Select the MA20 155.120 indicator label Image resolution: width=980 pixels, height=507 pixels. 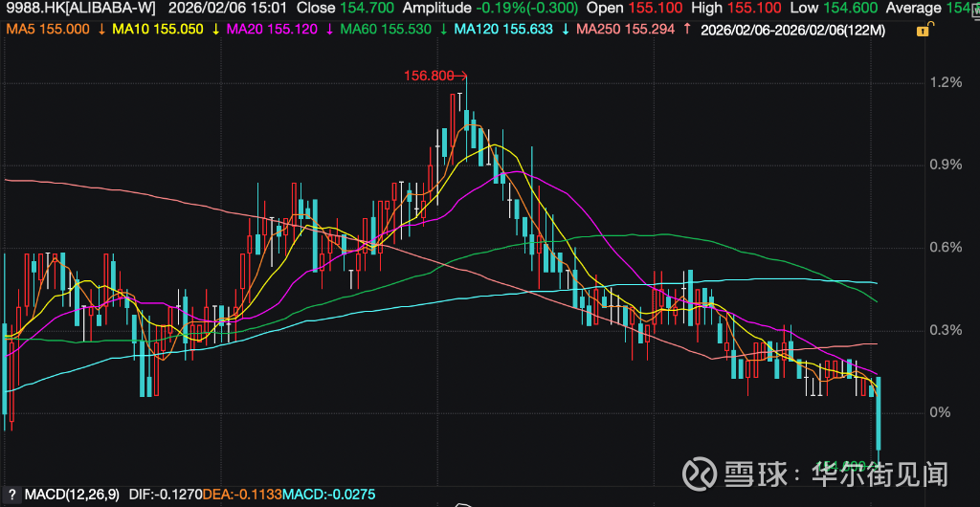click(272, 30)
